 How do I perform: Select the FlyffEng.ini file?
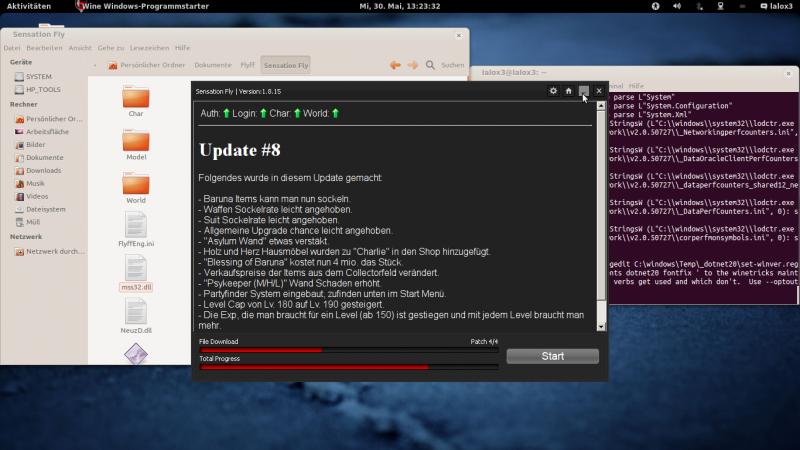point(136,229)
